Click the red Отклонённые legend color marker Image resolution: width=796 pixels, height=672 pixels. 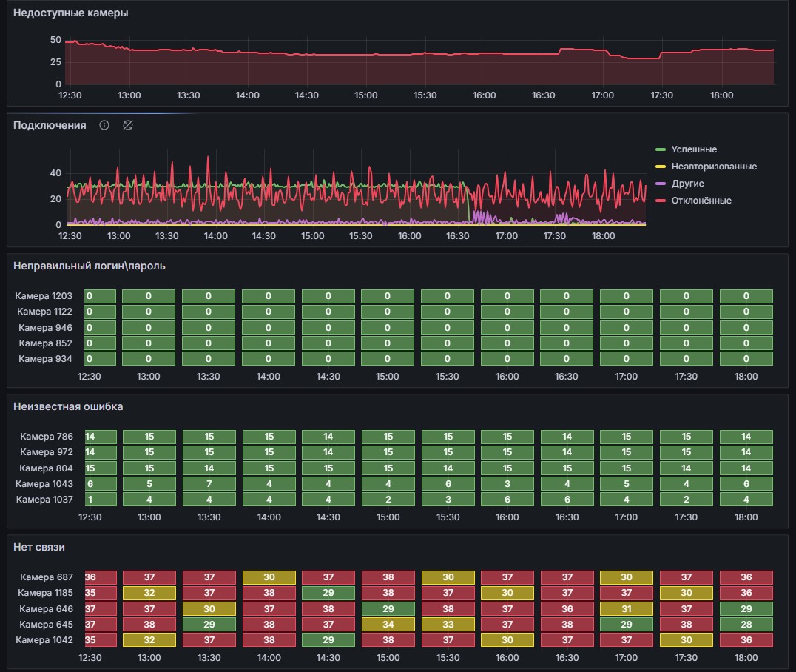661,201
